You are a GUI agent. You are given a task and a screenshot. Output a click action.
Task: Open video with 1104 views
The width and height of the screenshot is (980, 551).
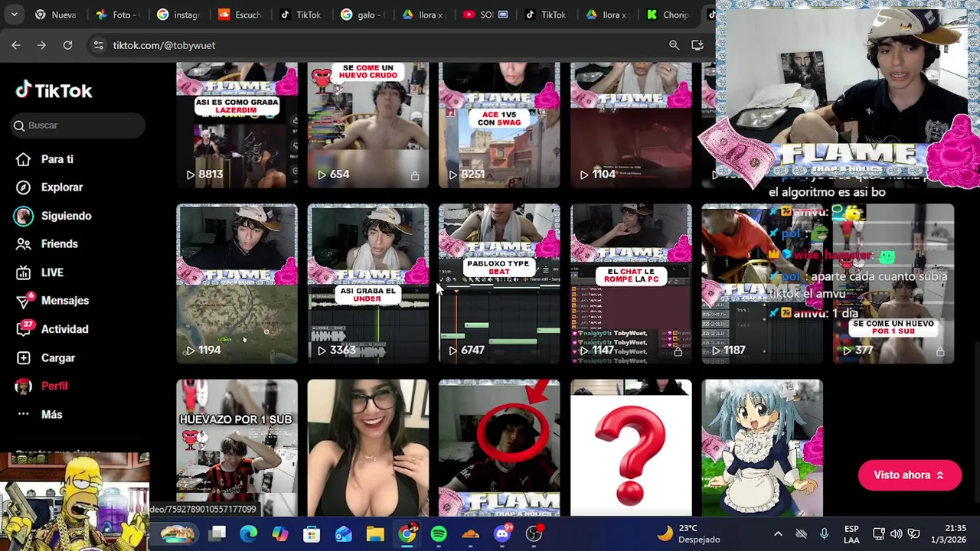[x=631, y=126]
